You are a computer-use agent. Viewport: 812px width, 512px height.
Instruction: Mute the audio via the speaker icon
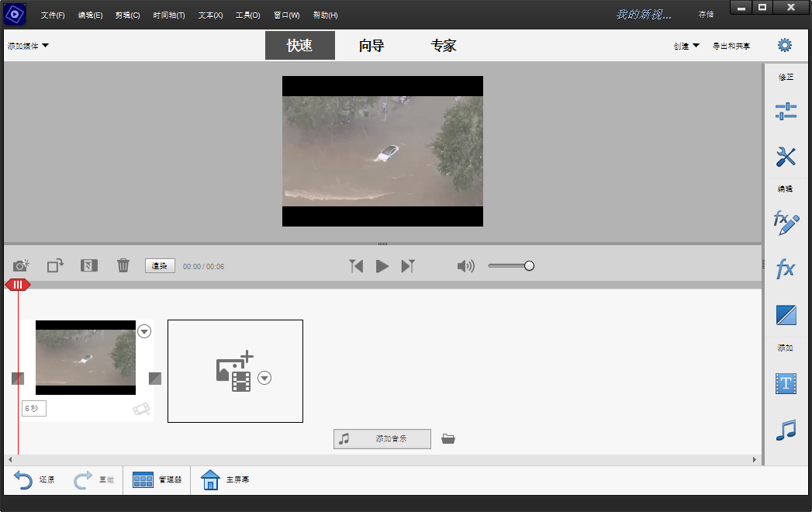pos(466,265)
